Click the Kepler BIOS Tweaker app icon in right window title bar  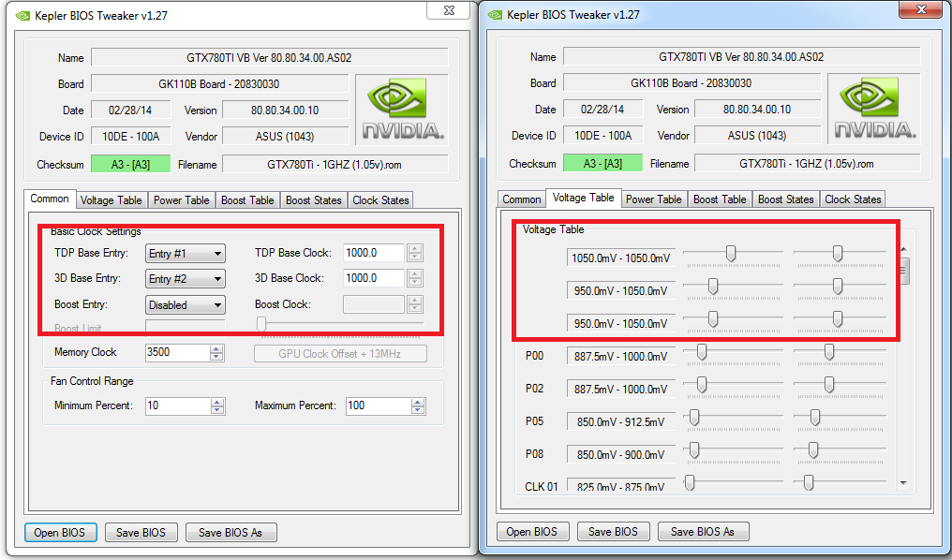(496, 15)
